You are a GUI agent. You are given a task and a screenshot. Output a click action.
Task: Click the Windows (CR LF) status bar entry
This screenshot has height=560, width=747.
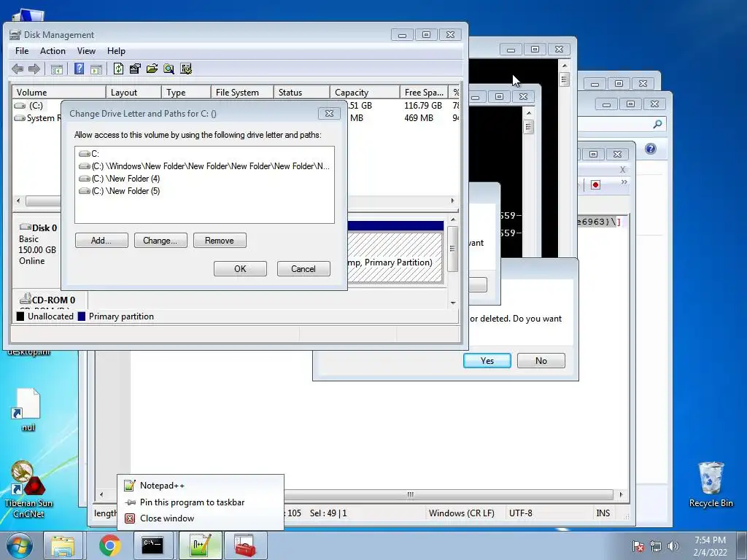coord(461,513)
